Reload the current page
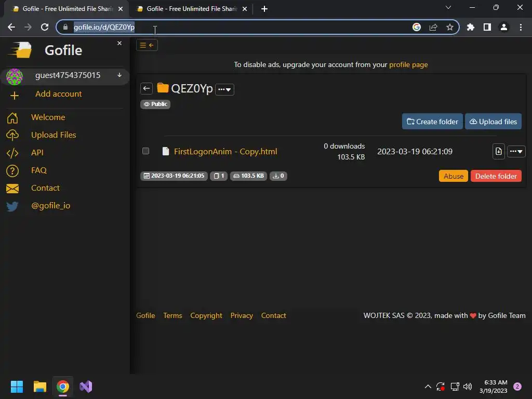This screenshot has height=399, width=532. point(45,27)
